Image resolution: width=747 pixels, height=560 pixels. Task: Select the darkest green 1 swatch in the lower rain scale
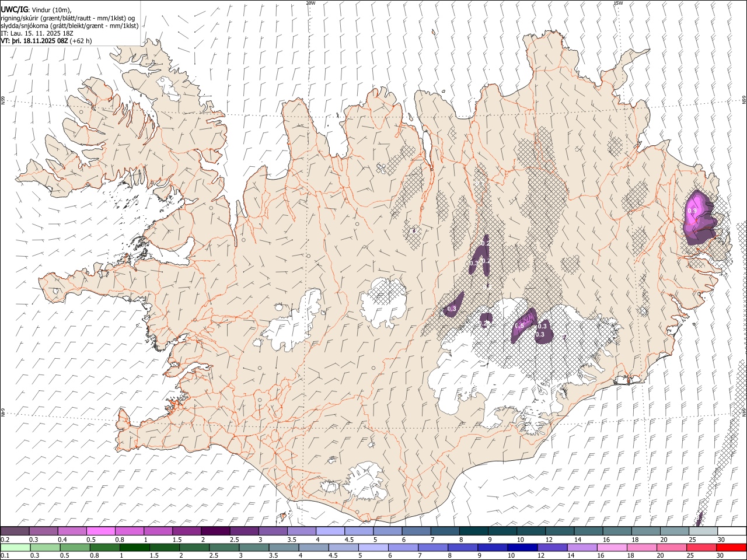[134, 547]
